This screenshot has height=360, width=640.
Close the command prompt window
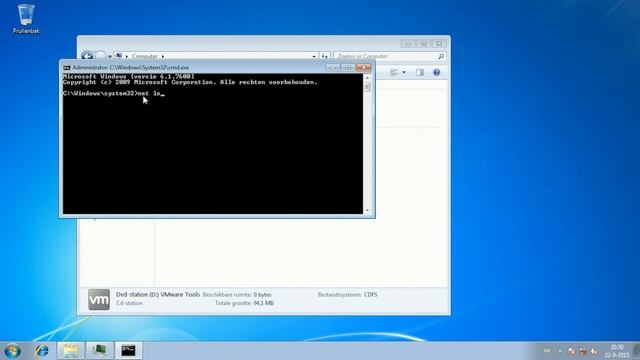[x=363, y=68]
